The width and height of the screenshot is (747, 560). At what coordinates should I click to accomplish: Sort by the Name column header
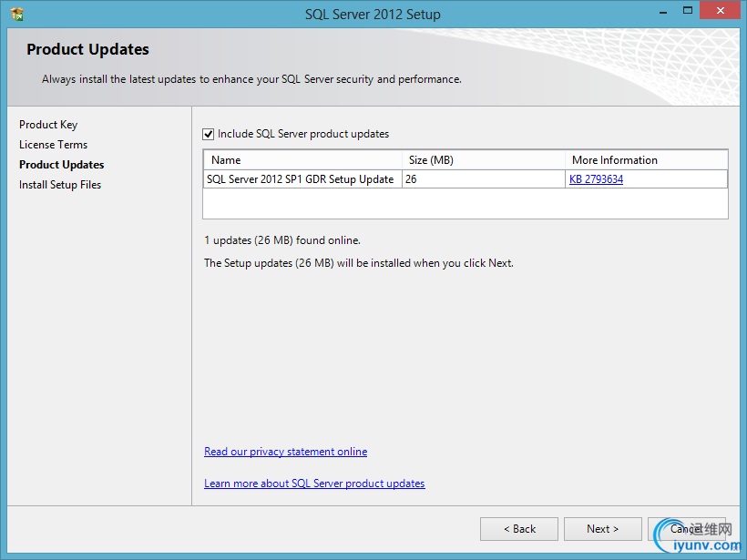[x=302, y=160]
